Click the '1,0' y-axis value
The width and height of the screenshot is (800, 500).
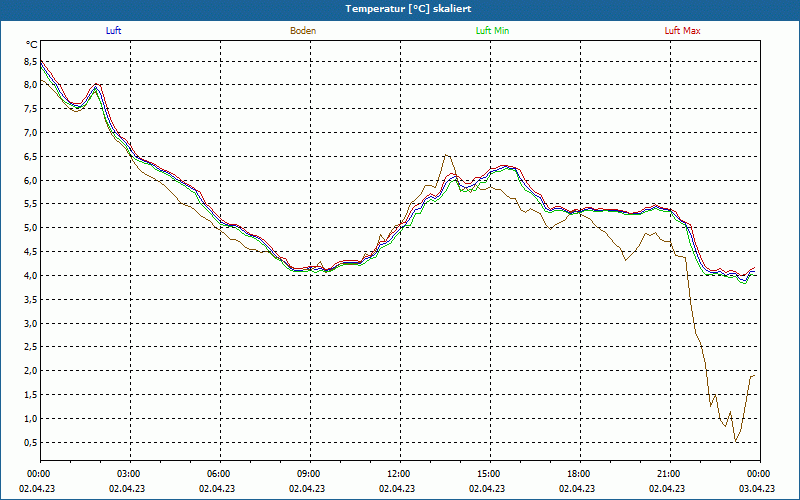point(31,418)
